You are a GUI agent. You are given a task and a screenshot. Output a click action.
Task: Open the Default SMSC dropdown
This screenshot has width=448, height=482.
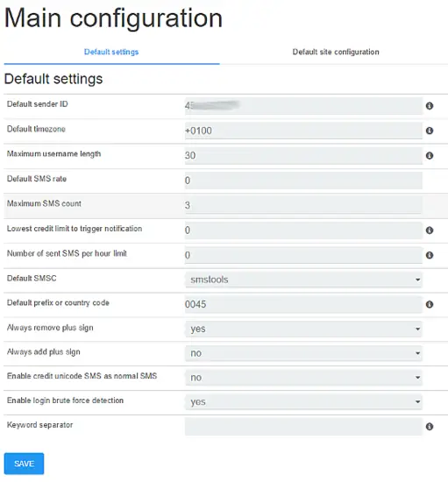(303, 280)
